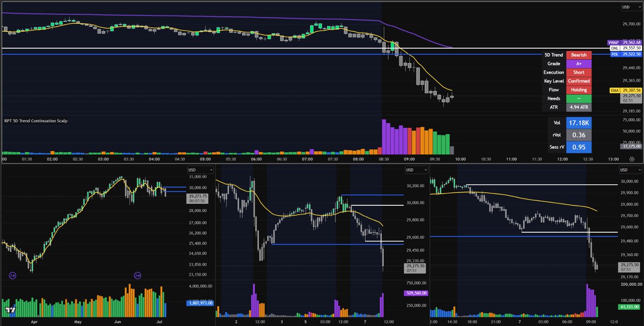Click the Sess rV 0.95 value cell
The width and height of the screenshot is (644, 326).
(x=579, y=147)
